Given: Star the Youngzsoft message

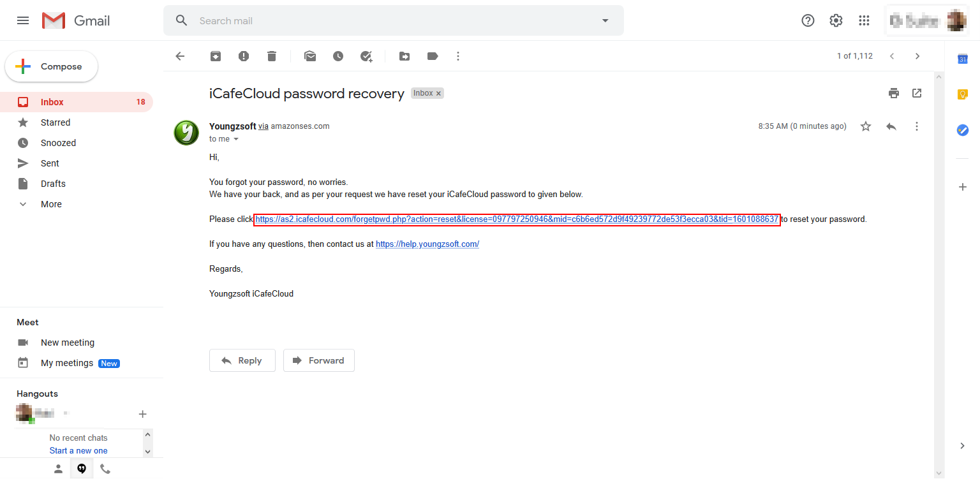Looking at the screenshot, I should click(866, 126).
